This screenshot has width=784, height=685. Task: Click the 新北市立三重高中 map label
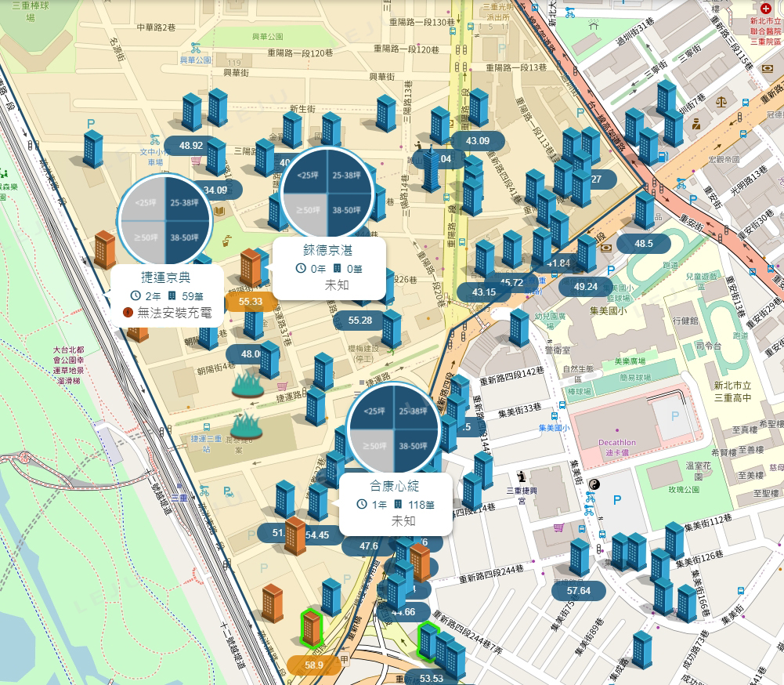(732, 392)
